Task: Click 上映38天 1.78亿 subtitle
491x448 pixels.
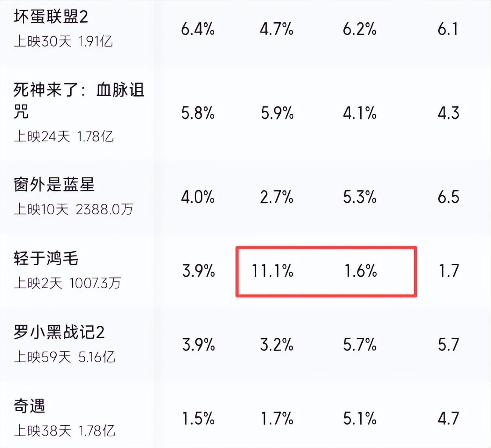Action: 65,431
